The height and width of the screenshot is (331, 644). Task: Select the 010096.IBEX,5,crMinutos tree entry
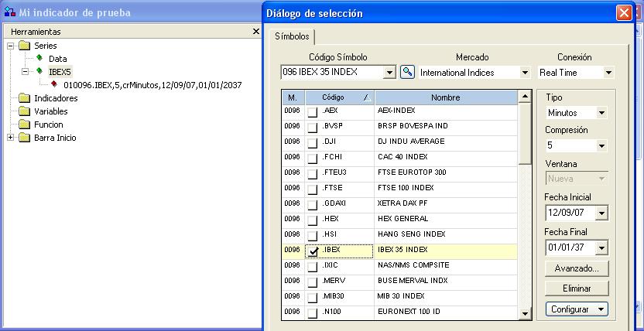[152, 85]
